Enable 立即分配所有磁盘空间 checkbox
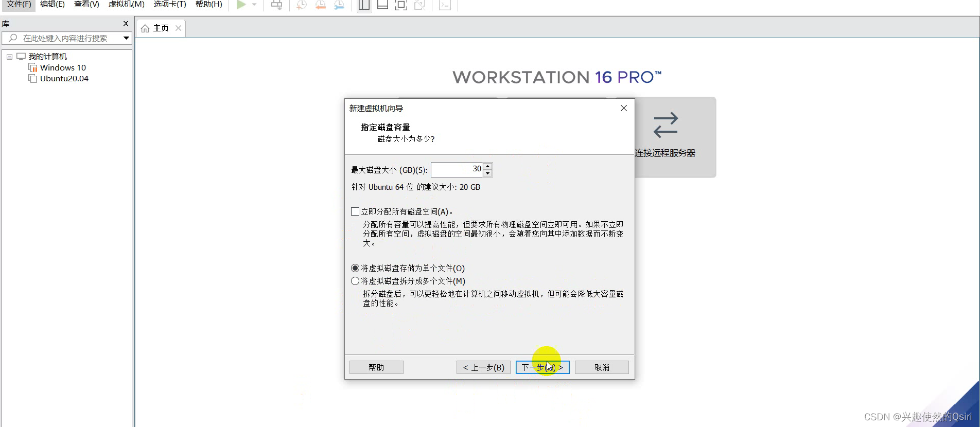This screenshot has width=980, height=427. tap(355, 211)
